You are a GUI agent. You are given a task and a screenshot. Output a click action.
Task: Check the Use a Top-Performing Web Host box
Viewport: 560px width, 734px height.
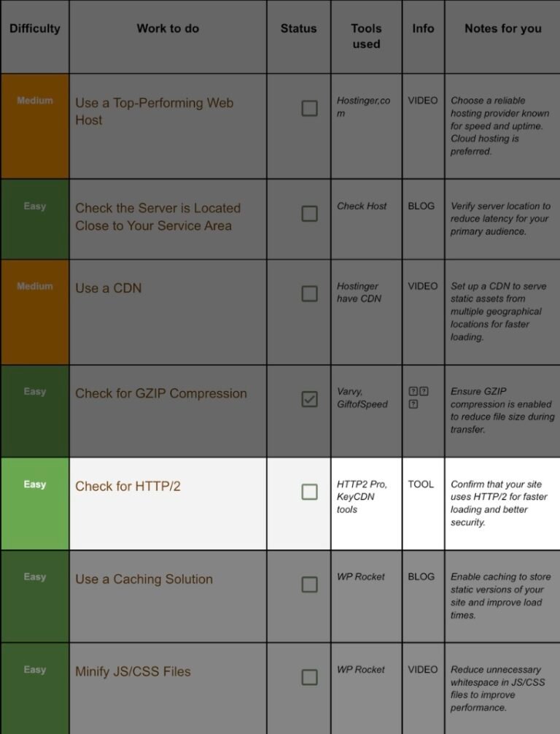click(309, 108)
